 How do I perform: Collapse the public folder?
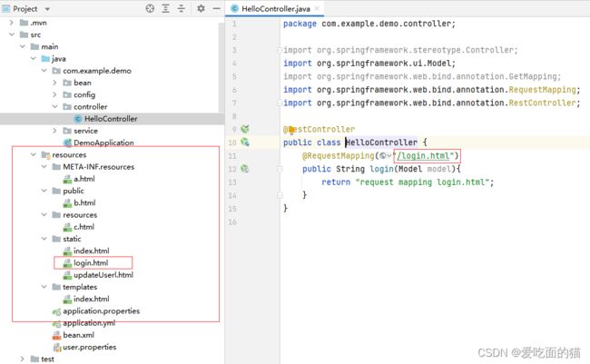(x=44, y=191)
